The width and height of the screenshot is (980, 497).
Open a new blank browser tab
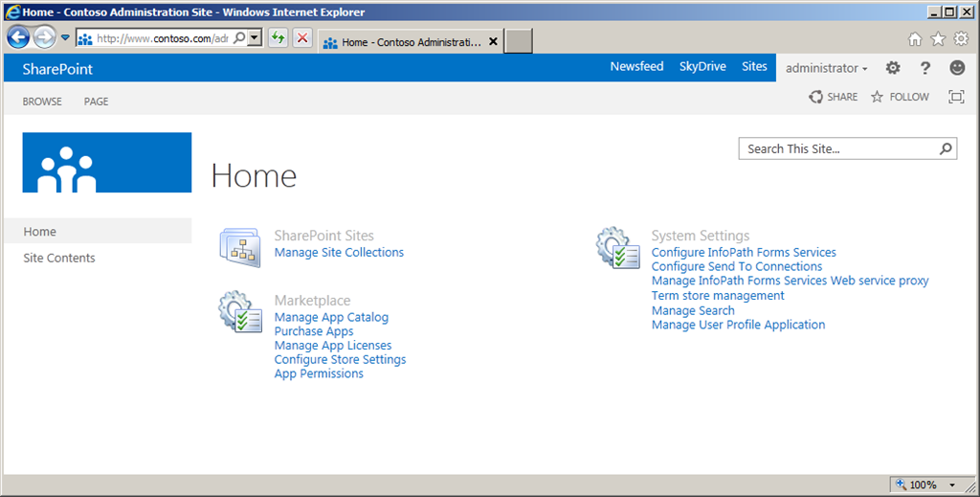tap(518, 41)
